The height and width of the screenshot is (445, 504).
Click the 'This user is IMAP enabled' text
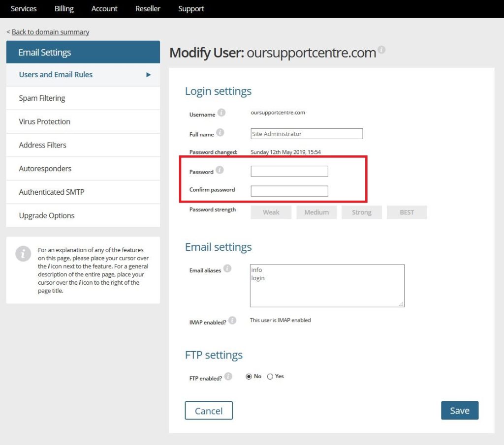[x=280, y=320]
